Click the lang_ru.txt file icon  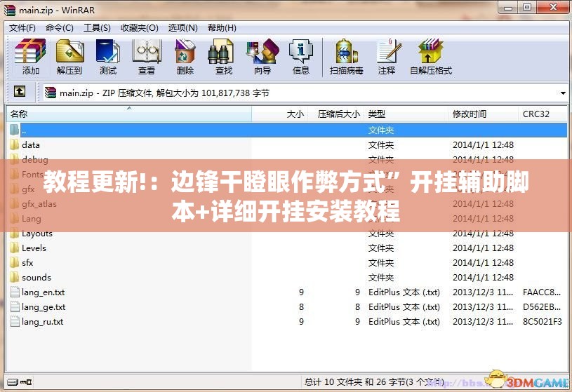coord(15,322)
